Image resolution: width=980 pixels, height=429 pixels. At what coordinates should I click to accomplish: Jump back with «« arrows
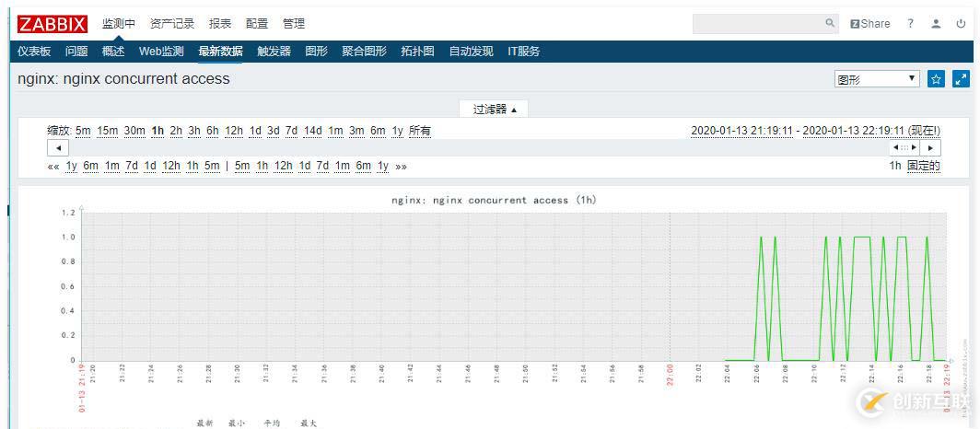[x=52, y=166]
